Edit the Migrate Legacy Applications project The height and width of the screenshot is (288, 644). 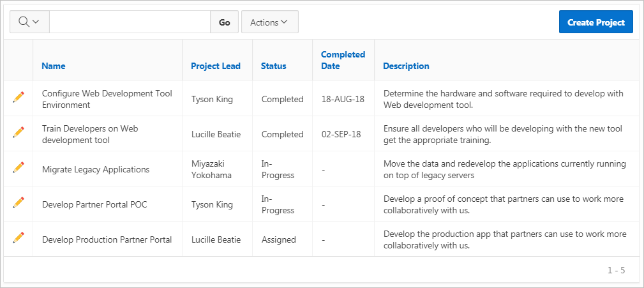(19, 167)
